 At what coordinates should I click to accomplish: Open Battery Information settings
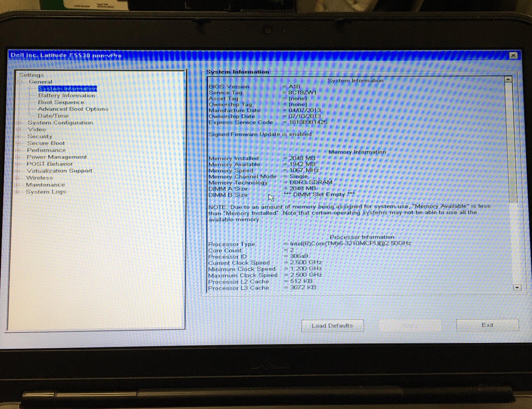tap(67, 95)
